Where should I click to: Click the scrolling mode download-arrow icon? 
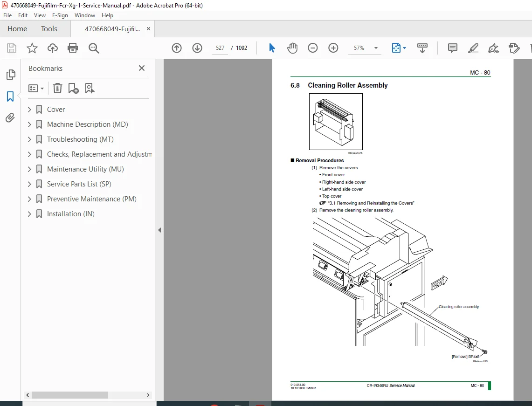(422, 48)
